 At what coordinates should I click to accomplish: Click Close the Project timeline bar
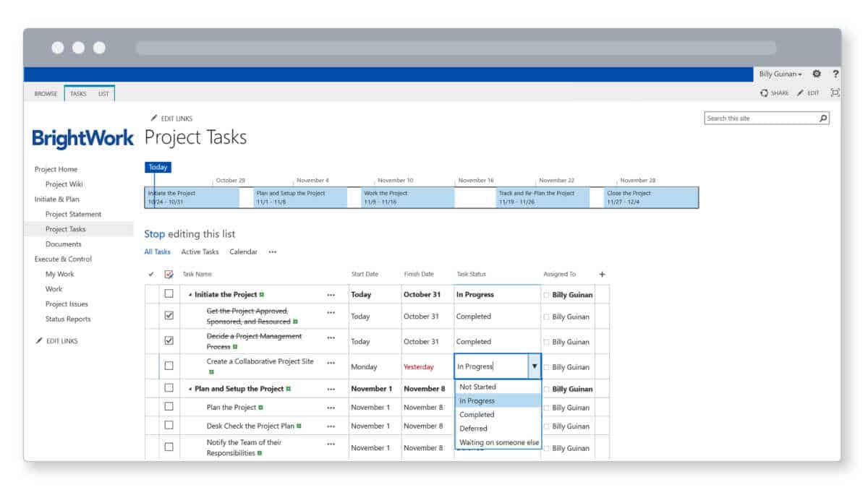coord(651,197)
